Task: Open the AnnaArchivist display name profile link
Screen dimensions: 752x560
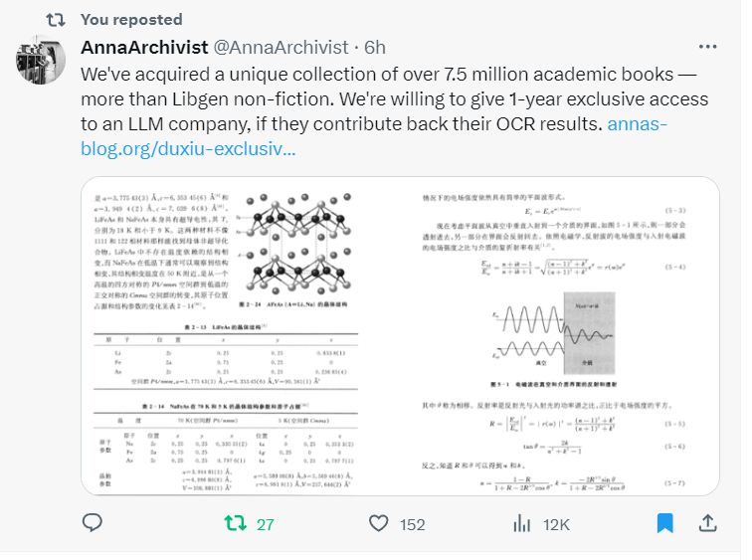Action: click(x=142, y=48)
